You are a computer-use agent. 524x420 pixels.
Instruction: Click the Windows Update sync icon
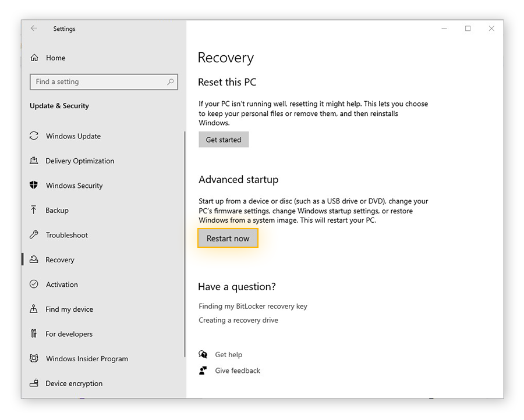click(x=34, y=136)
